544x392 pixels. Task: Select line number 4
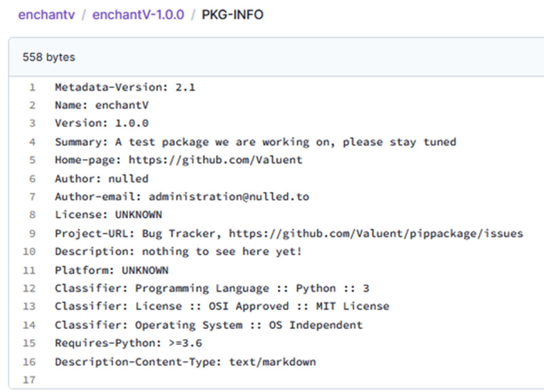coord(32,142)
